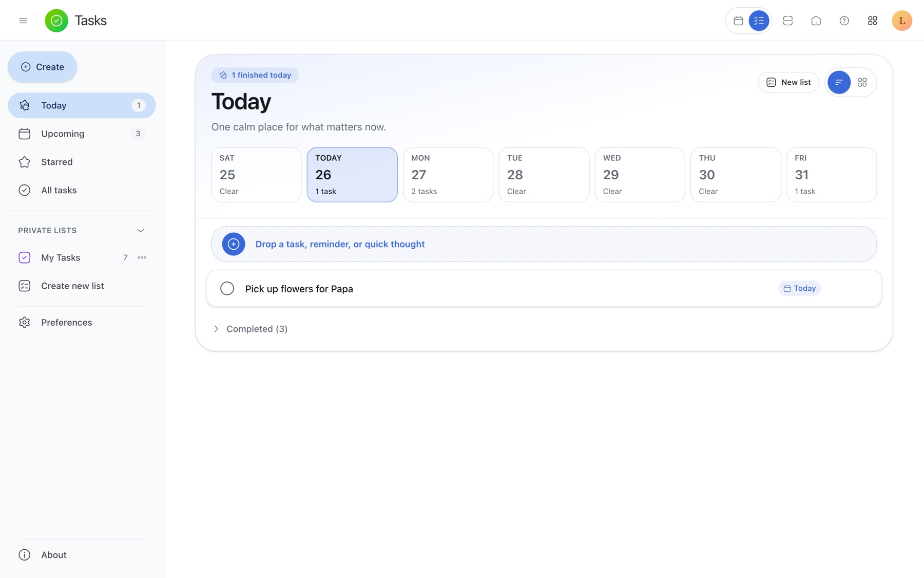This screenshot has width=924, height=578.
Task: Open the split panel icon in top bar
Action: (788, 21)
